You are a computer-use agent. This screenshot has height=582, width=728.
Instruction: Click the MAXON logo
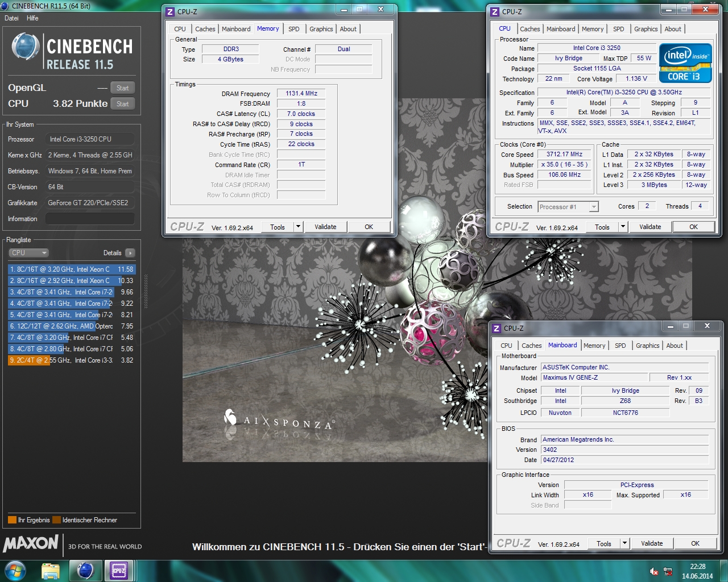pyautogui.click(x=31, y=544)
